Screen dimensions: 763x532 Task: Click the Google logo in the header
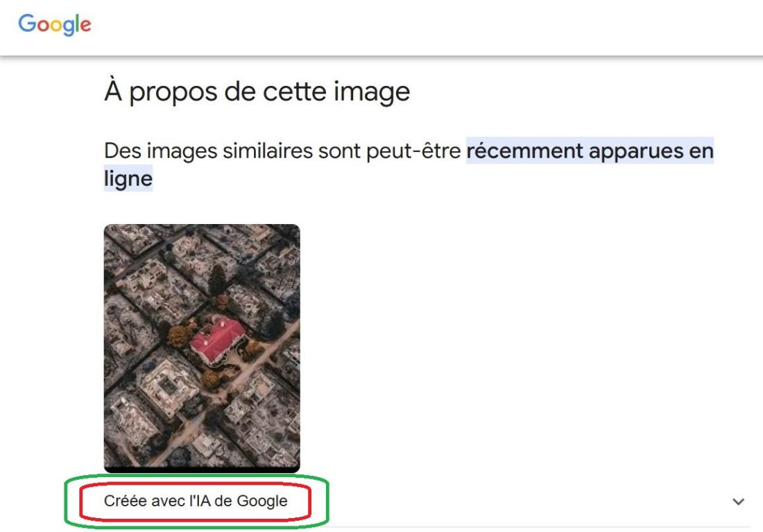click(x=55, y=24)
